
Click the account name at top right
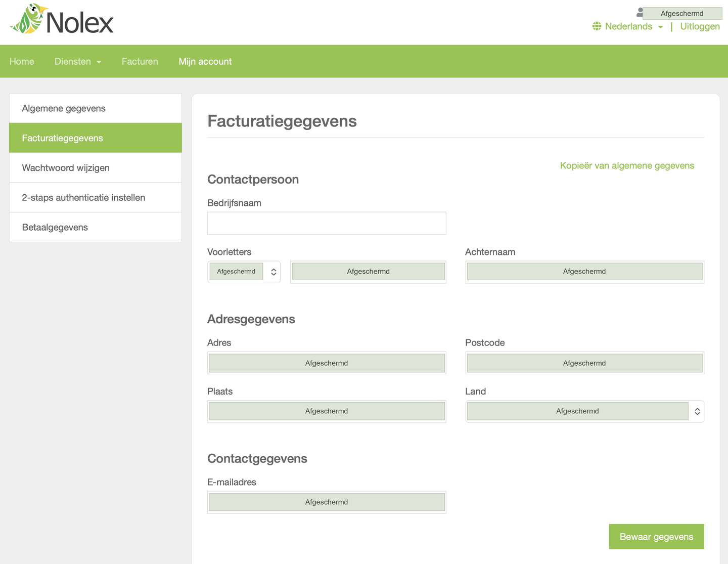[682, 13]
